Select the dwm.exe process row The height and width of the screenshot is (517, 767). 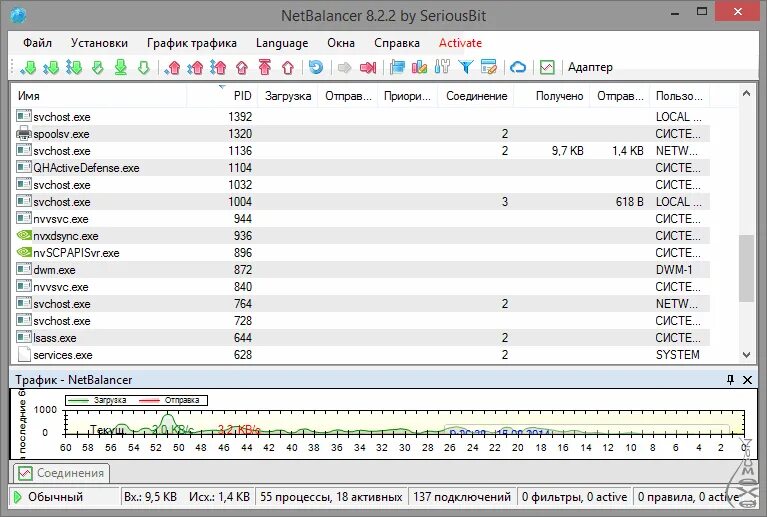point(361,270)
